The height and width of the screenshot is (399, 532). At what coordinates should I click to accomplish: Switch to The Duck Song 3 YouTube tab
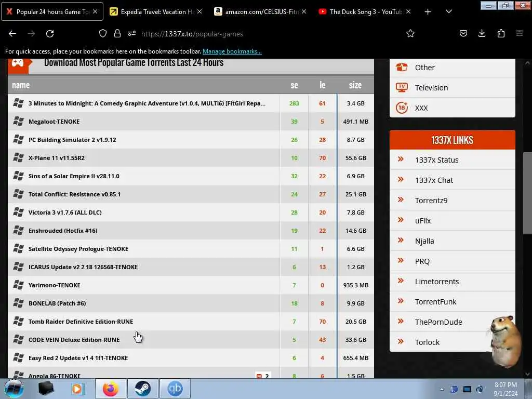(365, 11)
